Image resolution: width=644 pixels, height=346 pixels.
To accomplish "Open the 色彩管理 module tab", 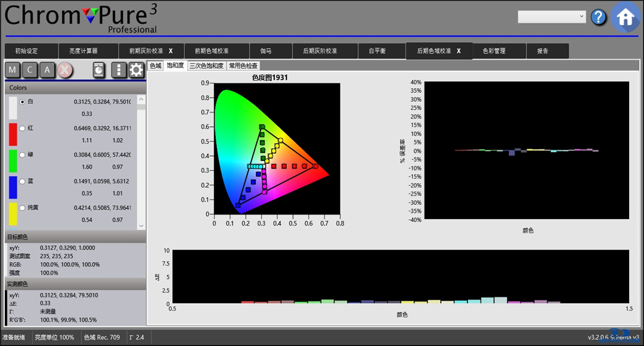I will pos(494,51).
